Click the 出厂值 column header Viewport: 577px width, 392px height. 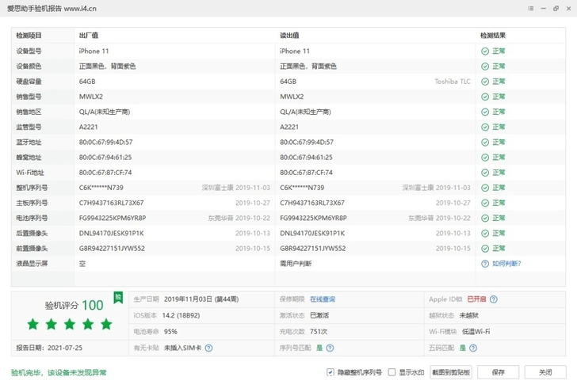(x=88, y=36)
